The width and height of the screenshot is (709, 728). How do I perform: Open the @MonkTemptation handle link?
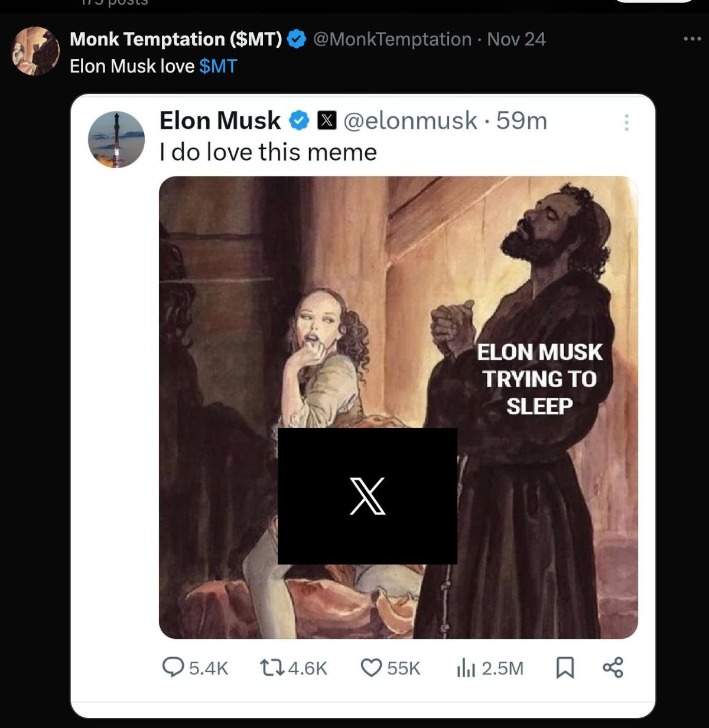(x=392, y=40)
